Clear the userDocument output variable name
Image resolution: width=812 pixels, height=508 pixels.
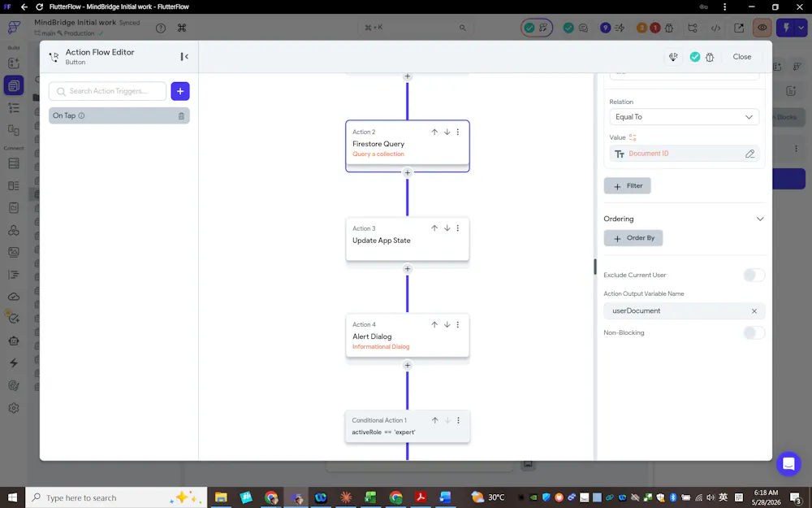(754, 311)
